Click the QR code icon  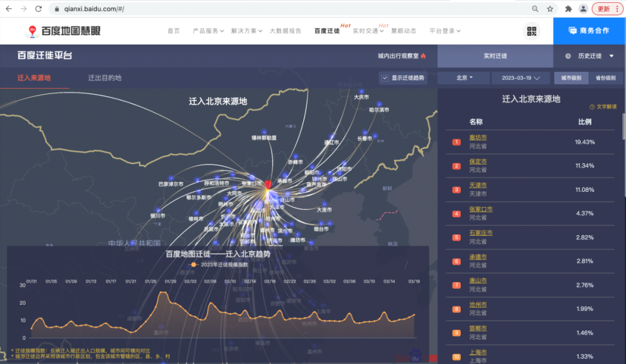click(x=532, y=31)
